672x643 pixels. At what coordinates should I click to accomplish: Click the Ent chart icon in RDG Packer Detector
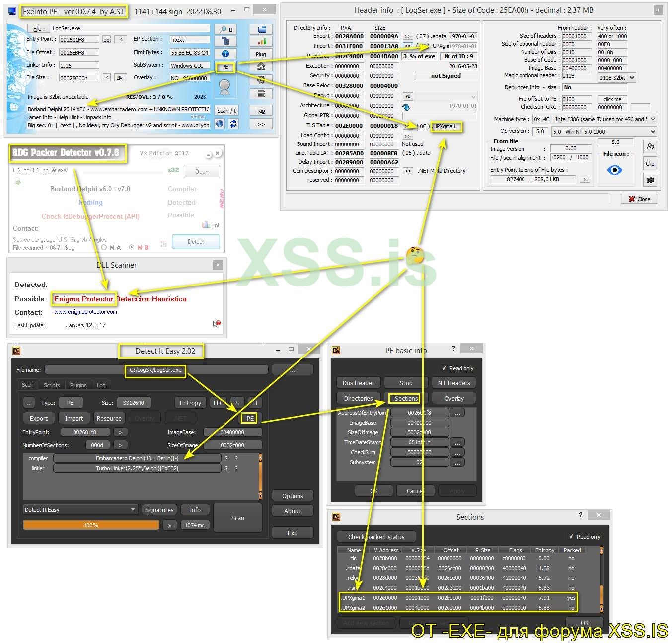211,225
